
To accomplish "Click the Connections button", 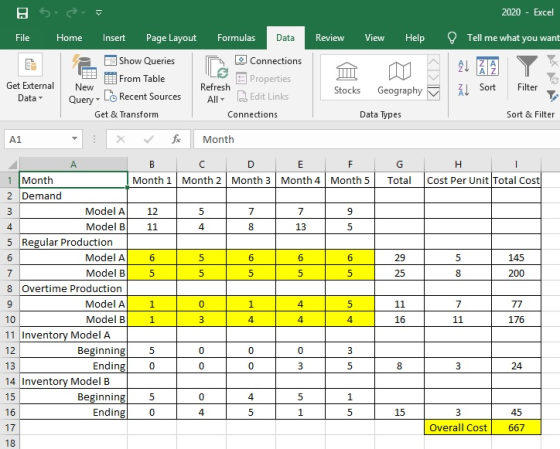I will (268, 61).
